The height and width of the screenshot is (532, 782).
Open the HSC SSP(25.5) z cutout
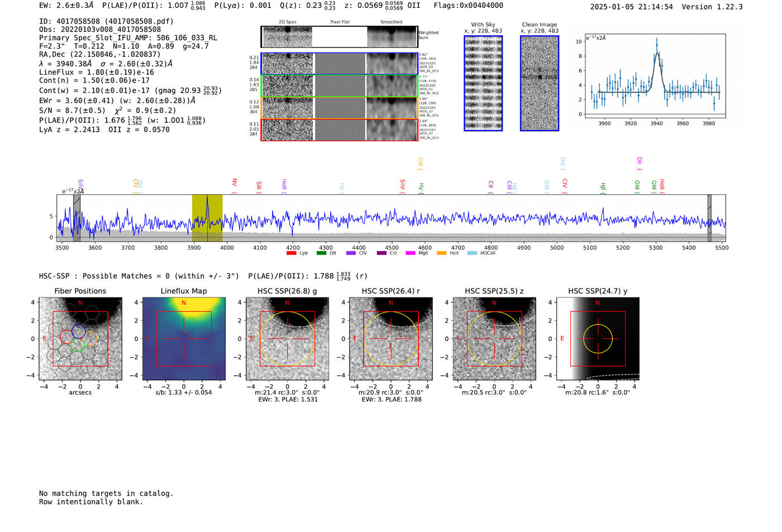tap(494, 338)
